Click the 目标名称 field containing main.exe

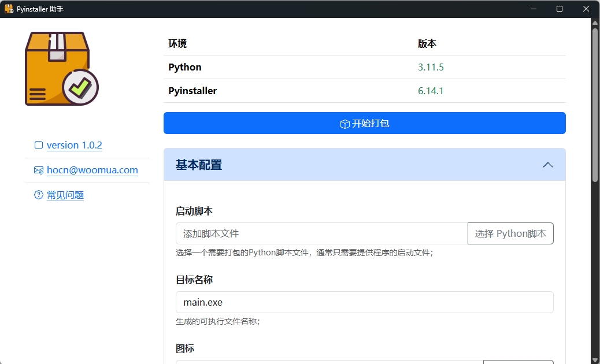coord(364,302)
